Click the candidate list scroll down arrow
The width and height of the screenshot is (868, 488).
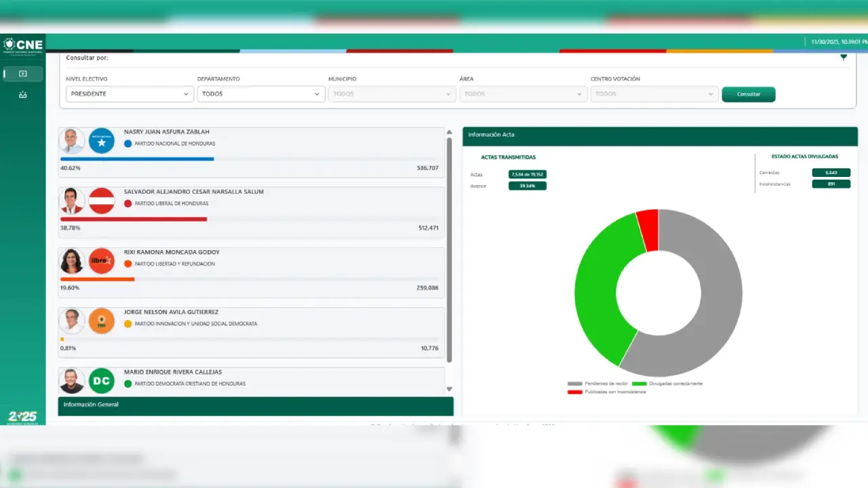pos(449,389)
